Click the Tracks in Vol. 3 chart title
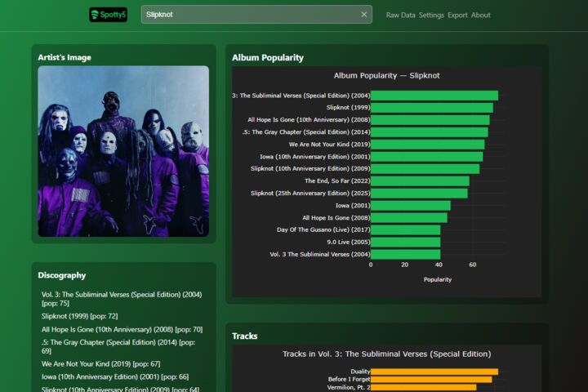 coord(386,354)
